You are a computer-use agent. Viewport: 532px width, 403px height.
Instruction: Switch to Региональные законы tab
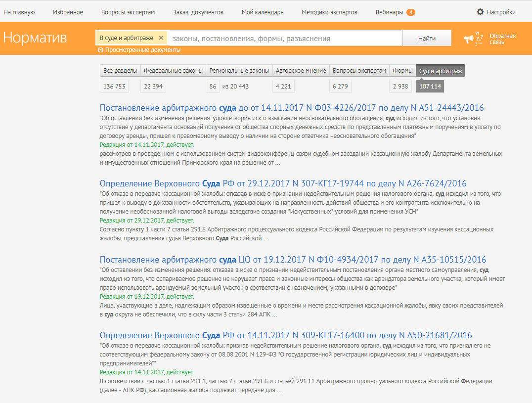coord(239,71)
